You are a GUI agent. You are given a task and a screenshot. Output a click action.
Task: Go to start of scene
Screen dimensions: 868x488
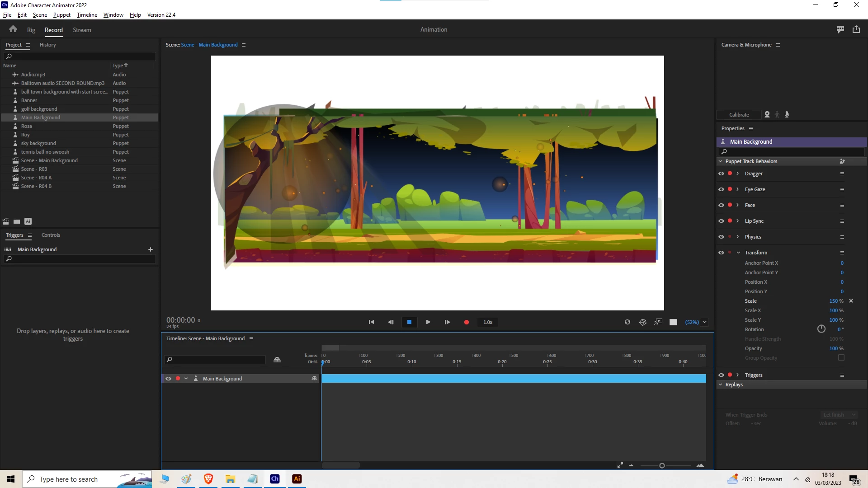pos(371,322)
